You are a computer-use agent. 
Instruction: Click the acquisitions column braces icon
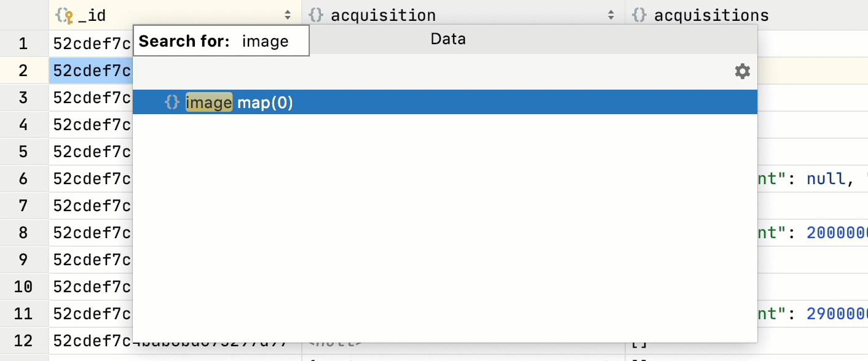click(639, 15)
